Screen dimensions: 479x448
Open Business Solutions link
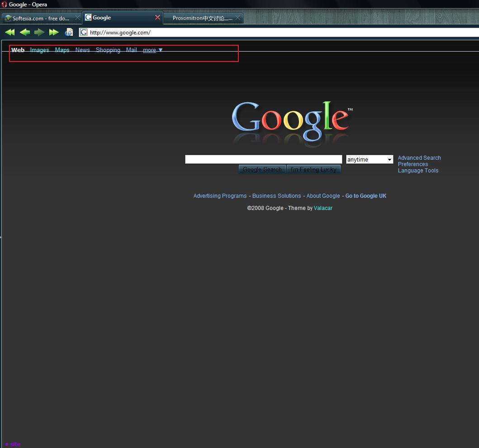[x=276, y=195]
